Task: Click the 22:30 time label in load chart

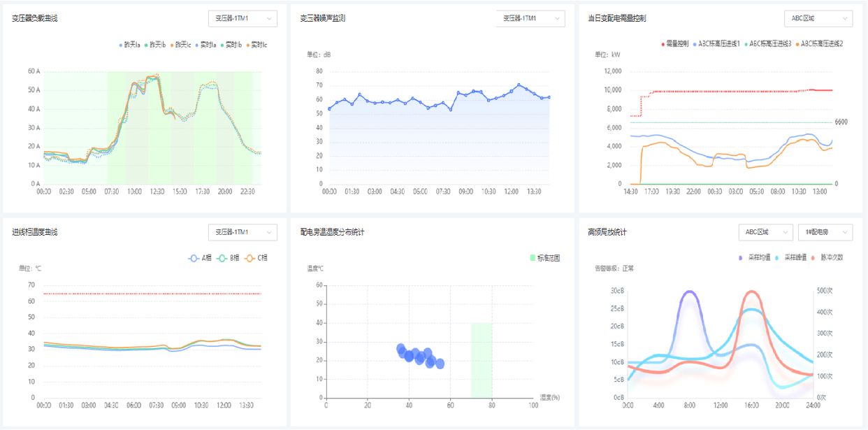Action: point(248,191)
